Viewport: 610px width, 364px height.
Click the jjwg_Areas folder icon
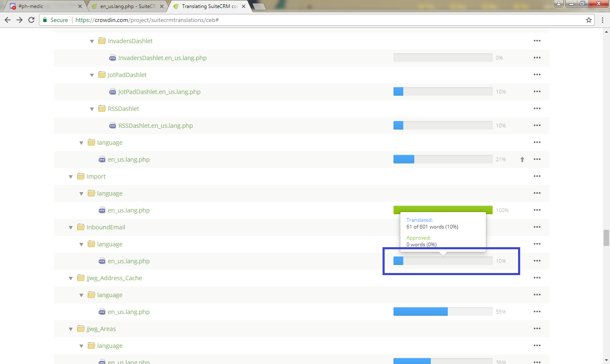[81, 328]
